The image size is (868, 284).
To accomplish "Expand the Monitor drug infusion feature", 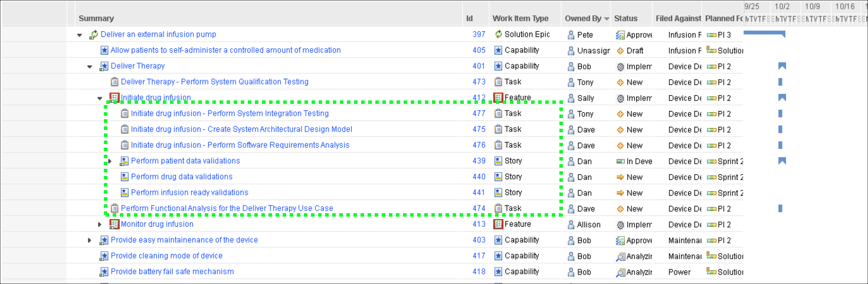I will (x=100, y=224).
